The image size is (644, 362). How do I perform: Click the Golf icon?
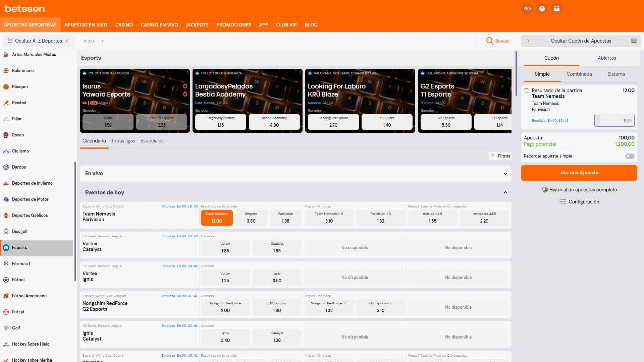click(6, 328)
